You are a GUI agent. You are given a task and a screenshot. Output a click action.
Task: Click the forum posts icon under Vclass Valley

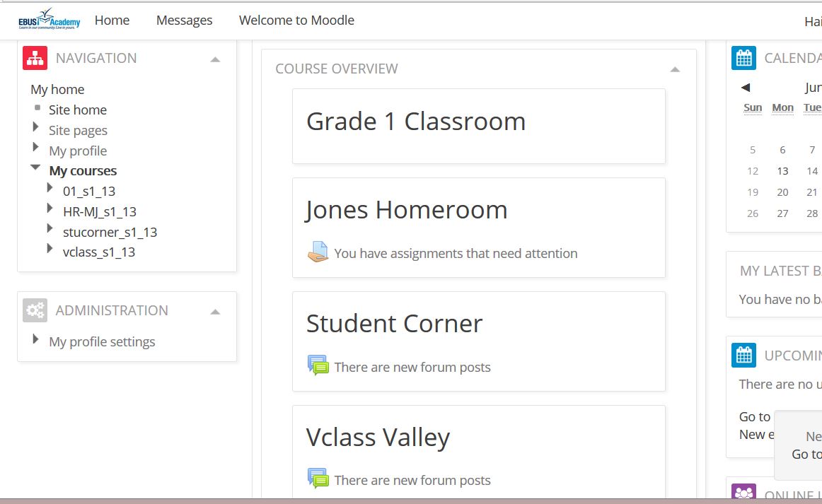pos(318,479)
